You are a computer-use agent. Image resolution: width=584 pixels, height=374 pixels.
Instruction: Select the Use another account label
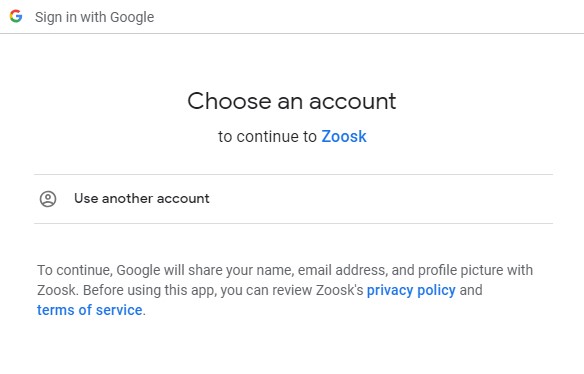tap(142, 198)
